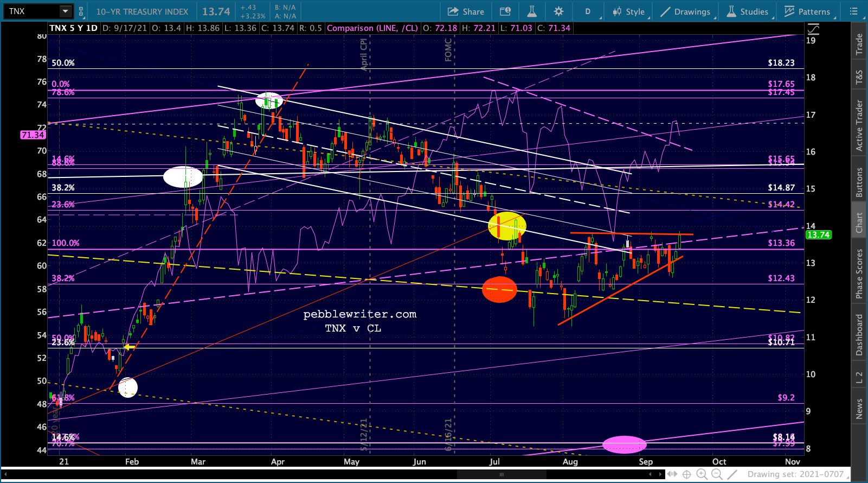Click the Comparison (LINE, /CL) study label
The height and width of the screenshot is (483, 868).
[372, 28]
